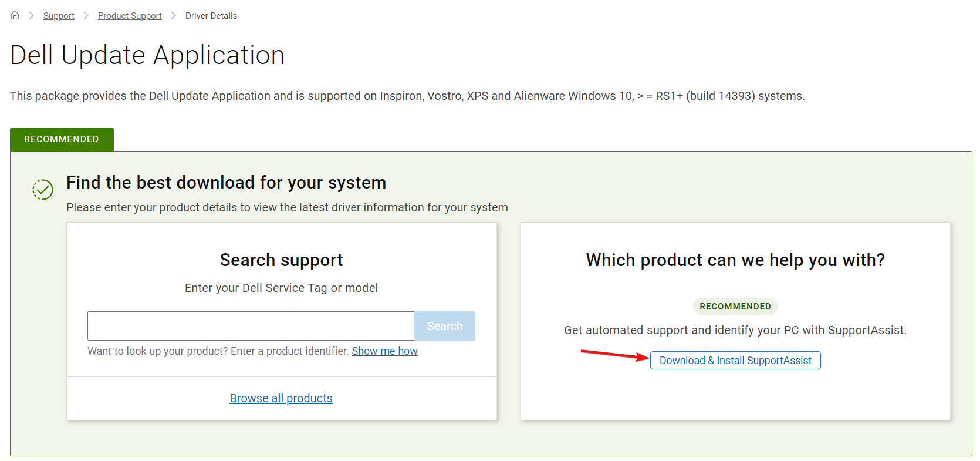This screenshot has height=461, width=980.
Task: Click the Dell Update Application heading
Action: click(x=147, y=55)
